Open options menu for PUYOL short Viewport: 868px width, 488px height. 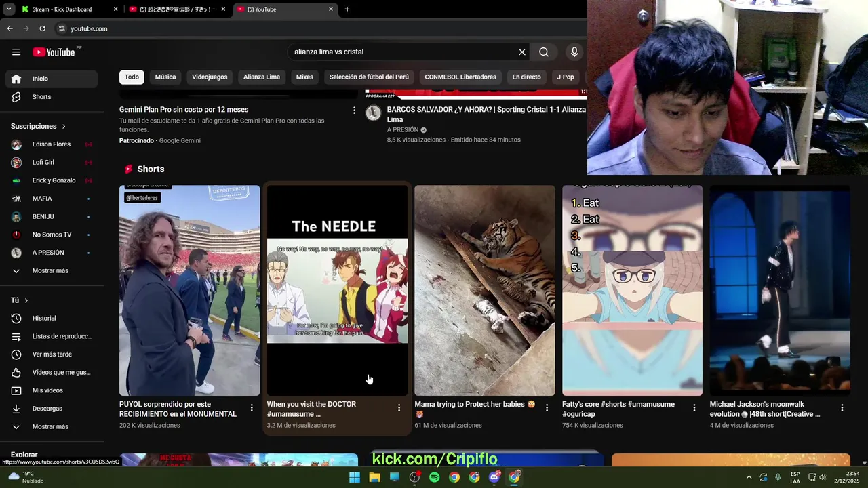point(252,408)
